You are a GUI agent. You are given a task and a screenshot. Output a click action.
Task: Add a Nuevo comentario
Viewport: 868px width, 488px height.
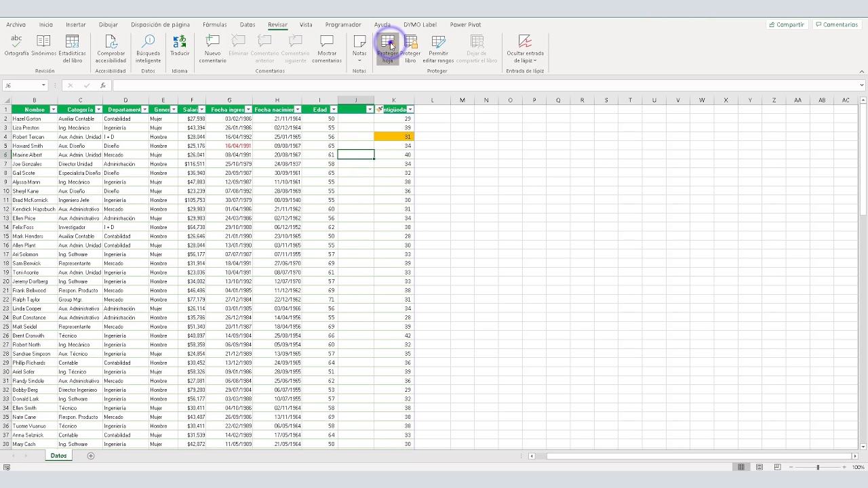point(212,49)
